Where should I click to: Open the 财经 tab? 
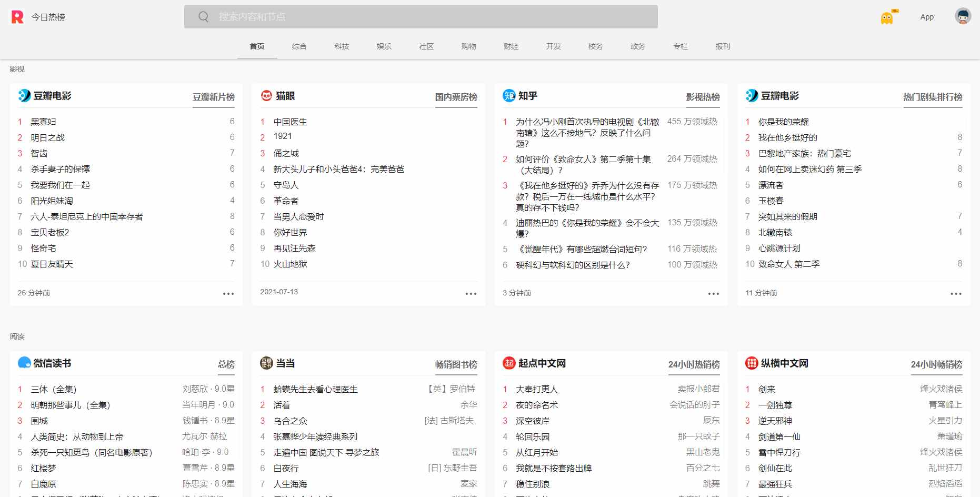511,46
